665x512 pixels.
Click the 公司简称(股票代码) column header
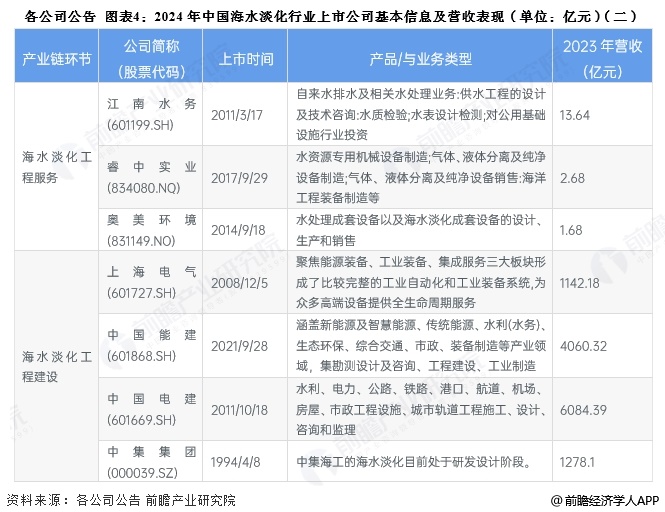tap(151, 56)
